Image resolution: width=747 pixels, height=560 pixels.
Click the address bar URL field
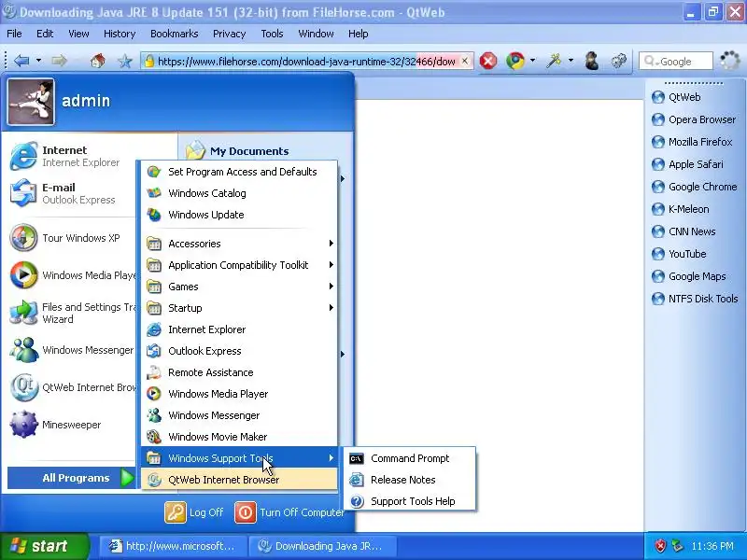coord(307,61)
